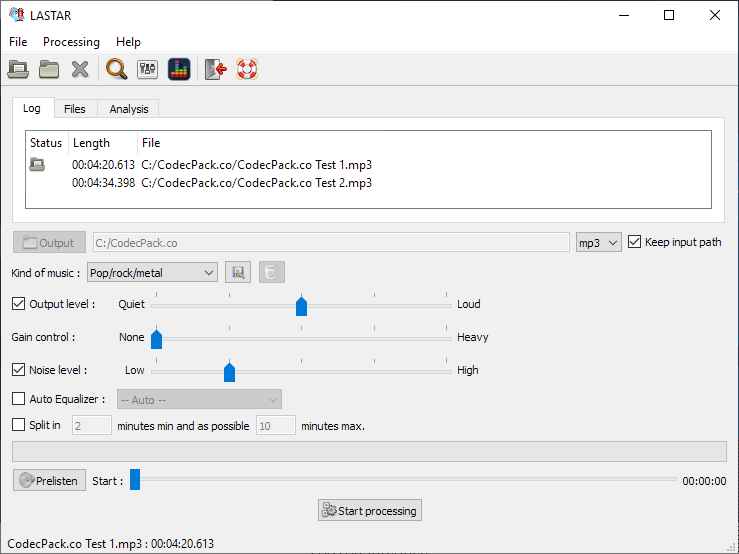Click the magnifying glass analyze icon
Viewport: 739px width, 554px height.
coord(117,69)
